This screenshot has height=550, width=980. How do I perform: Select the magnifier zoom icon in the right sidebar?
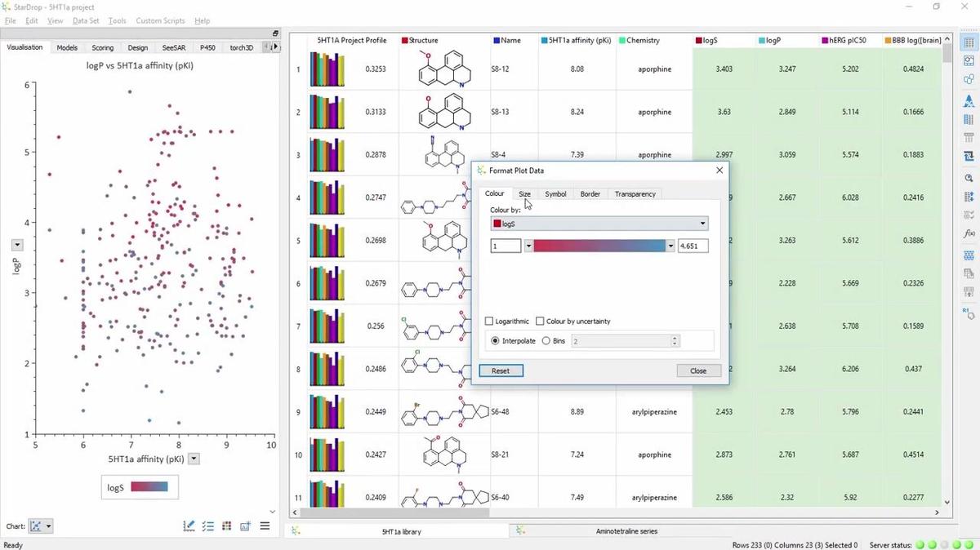click(x=969, y=178)
